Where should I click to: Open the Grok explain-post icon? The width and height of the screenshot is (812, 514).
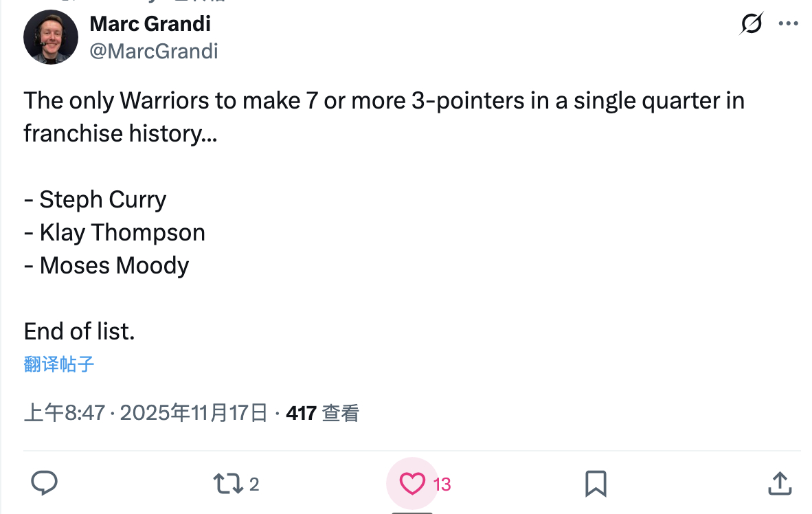coord(752,24)
